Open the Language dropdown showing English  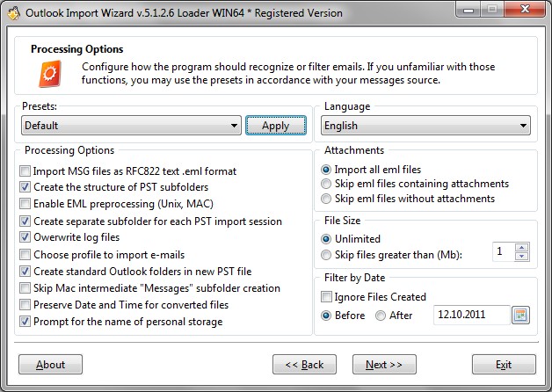click(425, 126)
